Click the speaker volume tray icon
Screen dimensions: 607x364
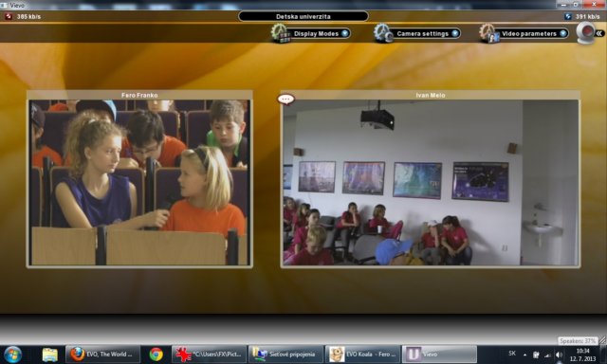click(559, 355)
